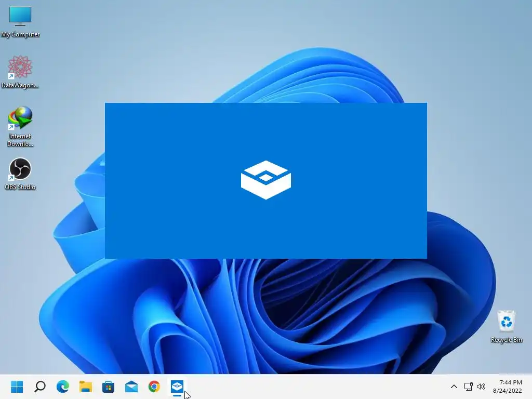Open Microsoft Store from taskbar
The width and height of the screenshot is (532, 399).
(108, 387)
